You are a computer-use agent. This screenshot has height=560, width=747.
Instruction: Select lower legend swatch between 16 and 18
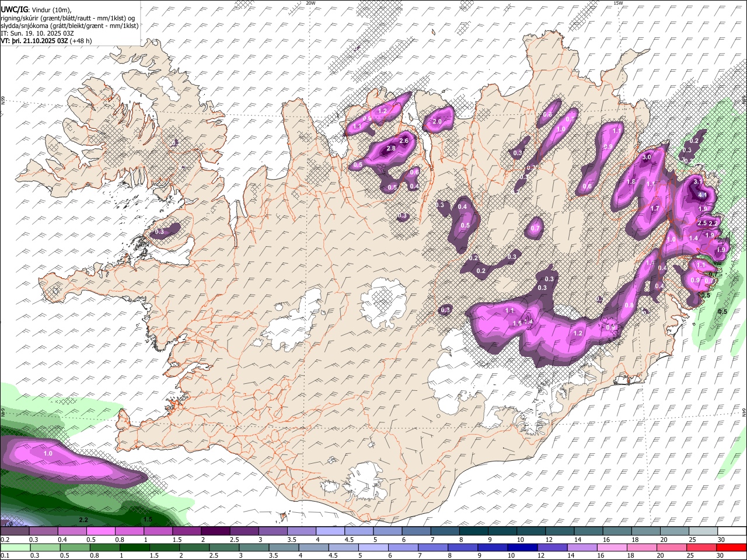612,547
